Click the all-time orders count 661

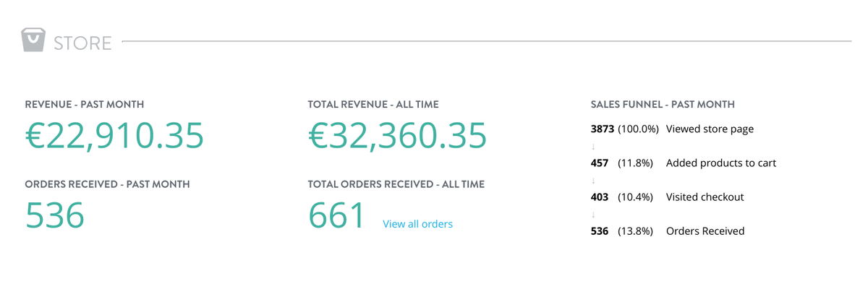[x=337, y=215]
